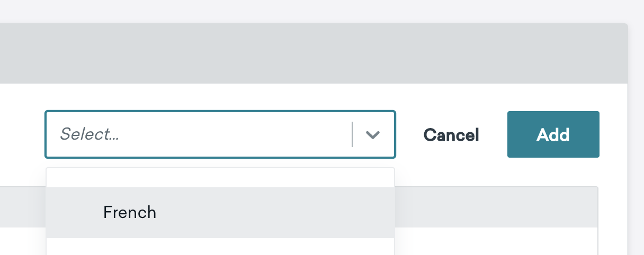Click the white text on the Add button
The image size is (644, 255).
coord(553,135)
